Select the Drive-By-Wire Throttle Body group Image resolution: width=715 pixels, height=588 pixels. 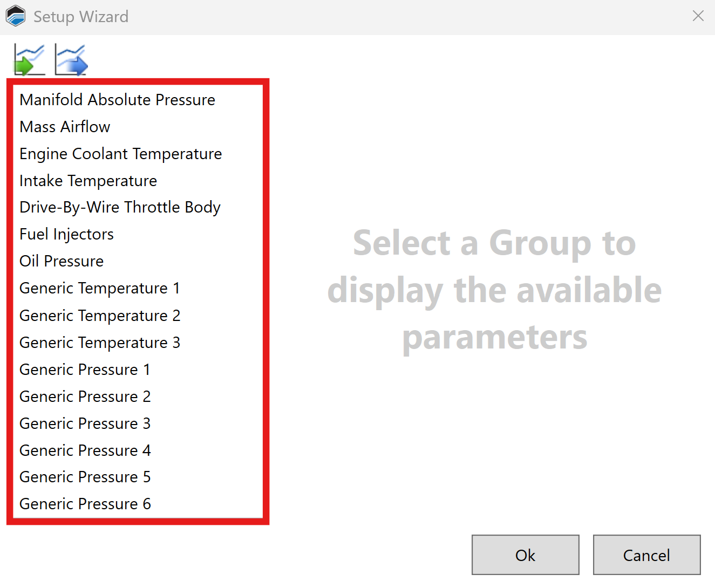pyautogui.click(x=120, y=207)
